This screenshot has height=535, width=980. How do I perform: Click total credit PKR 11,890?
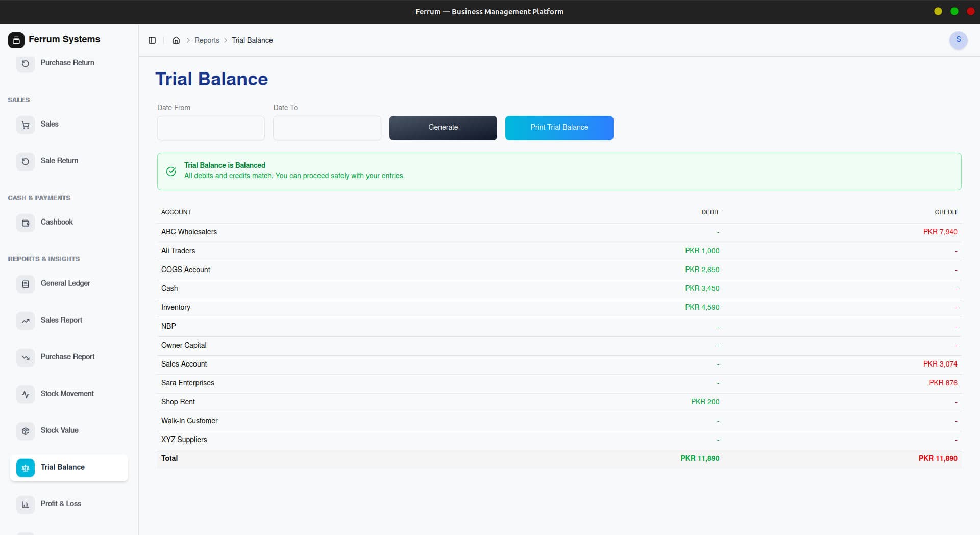coord(938,458)
